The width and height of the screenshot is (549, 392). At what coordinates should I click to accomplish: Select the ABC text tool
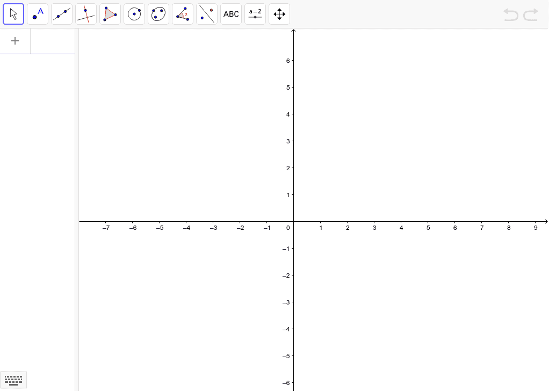[x=230, y=13]
